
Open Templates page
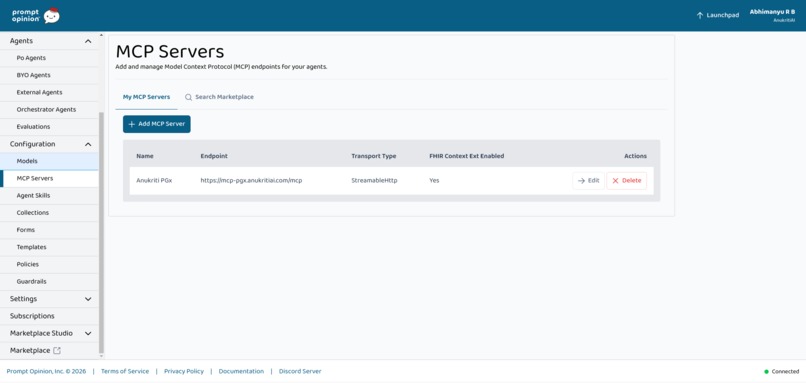[x=49, y=247]
